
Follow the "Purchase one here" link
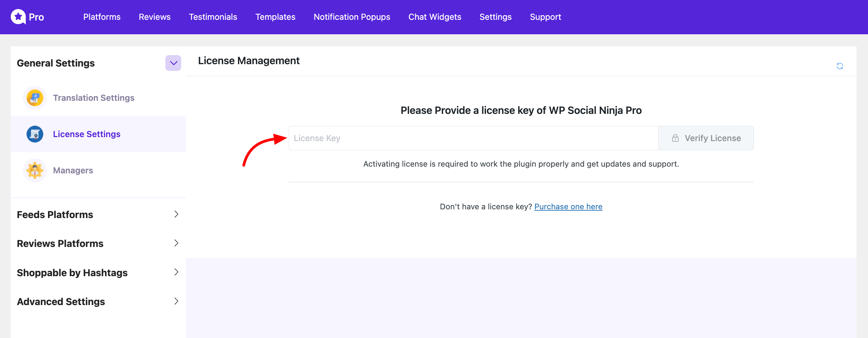tap(568, 207)
